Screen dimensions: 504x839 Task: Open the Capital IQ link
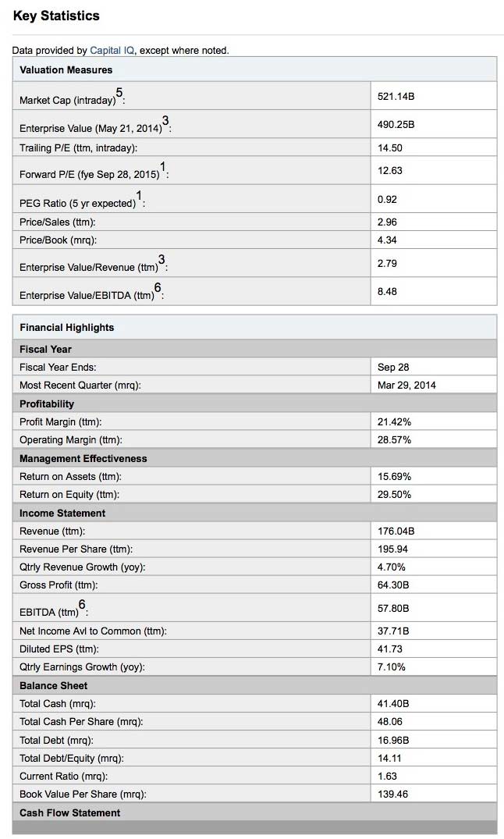(x=112, y=50)
